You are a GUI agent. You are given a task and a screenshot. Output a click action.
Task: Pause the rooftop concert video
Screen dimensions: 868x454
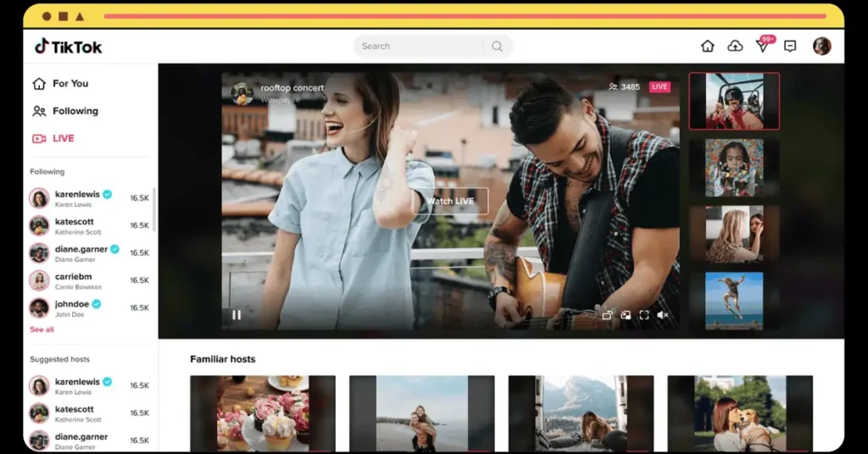[x=236, y=314]
